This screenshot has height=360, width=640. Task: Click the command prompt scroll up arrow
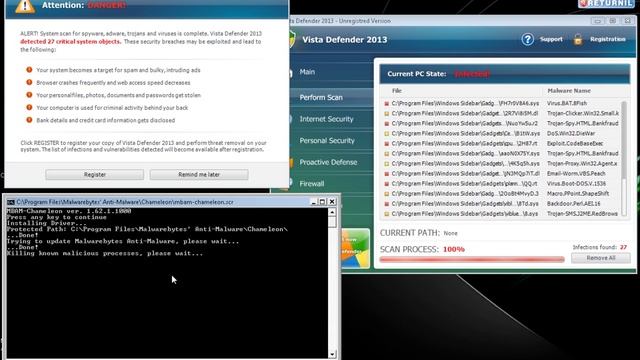tap(332, 212)
